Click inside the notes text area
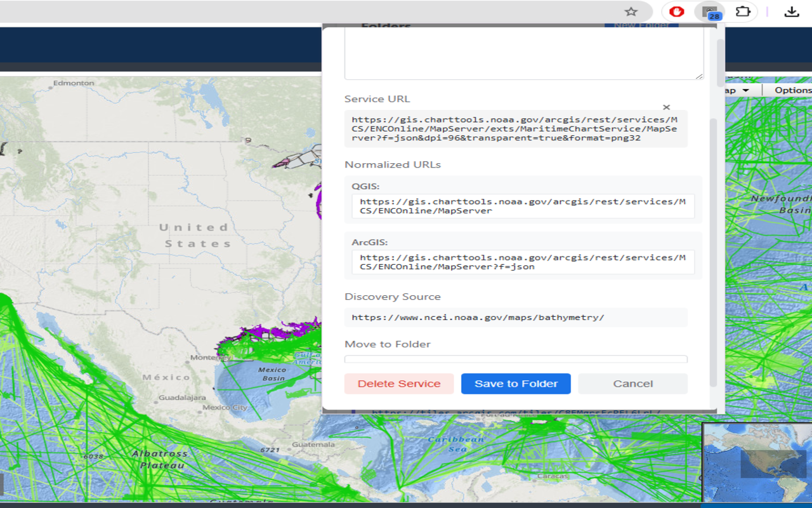812x508 pixels. pyautogui.click(x=524, y=53)
